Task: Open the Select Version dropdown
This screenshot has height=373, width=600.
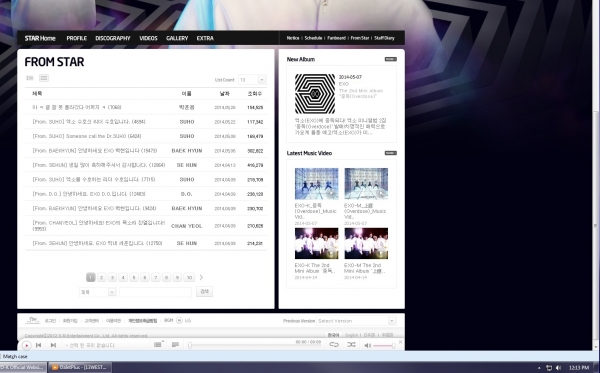Action: pyautogui.click(x=356, y=321)
